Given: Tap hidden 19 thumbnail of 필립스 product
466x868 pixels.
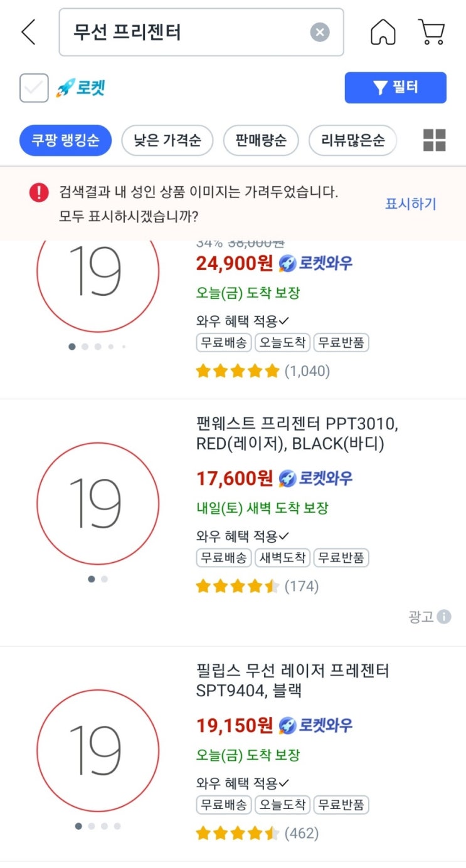Looking at the screenshot, I should (98, 750).
